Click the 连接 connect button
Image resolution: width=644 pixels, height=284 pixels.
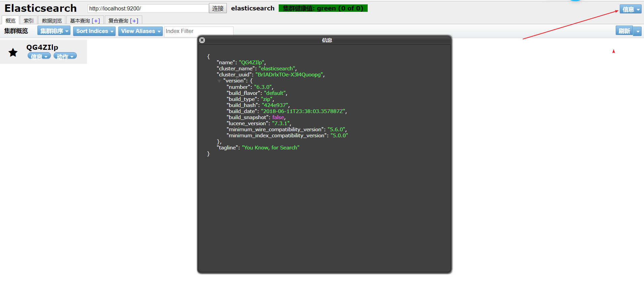tap(218, 8)
